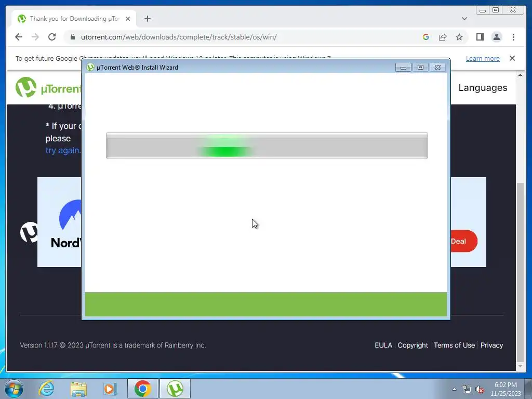Open a new Chrome tab with plus
Image resolution: width=532 pixels, height=399 pixels.
[147, 19]
